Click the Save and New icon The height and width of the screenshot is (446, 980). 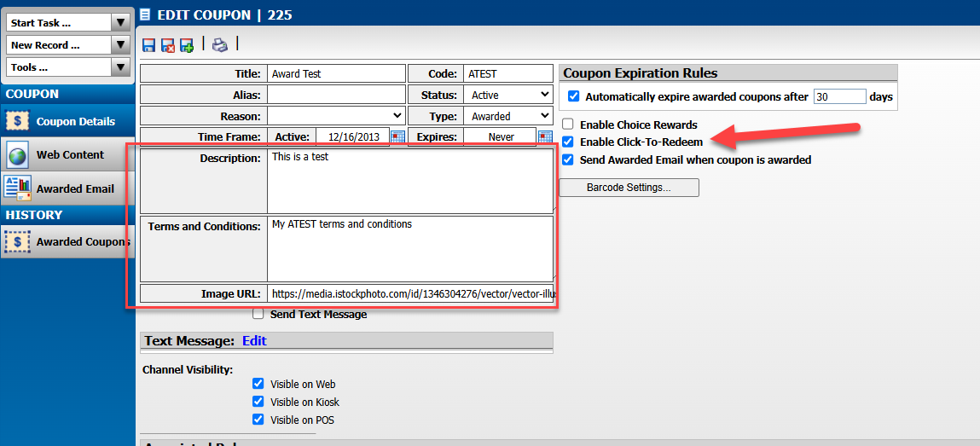click(x=187, y=45)
